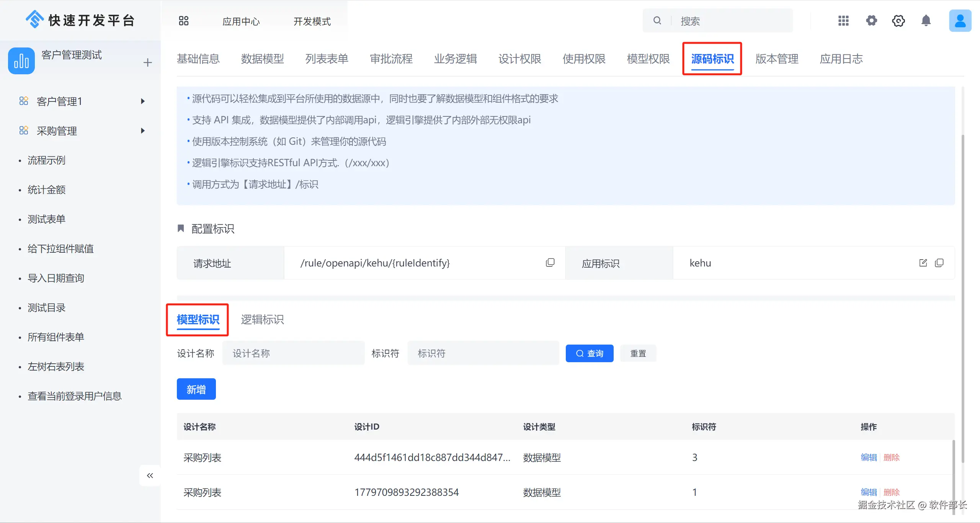This screenshot has width=980, height=523.
Task: Click the 新增 button
Action: click(x=196, y=389)
